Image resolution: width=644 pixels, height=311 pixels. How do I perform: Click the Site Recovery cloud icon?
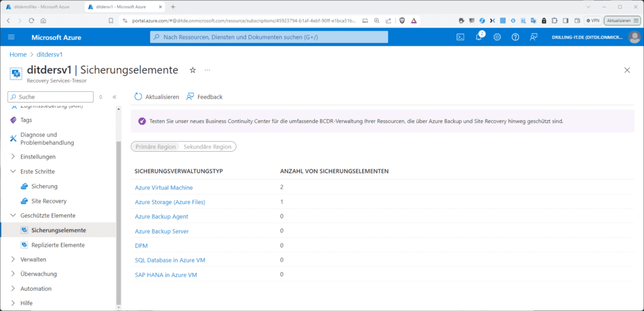coord(25,201)
